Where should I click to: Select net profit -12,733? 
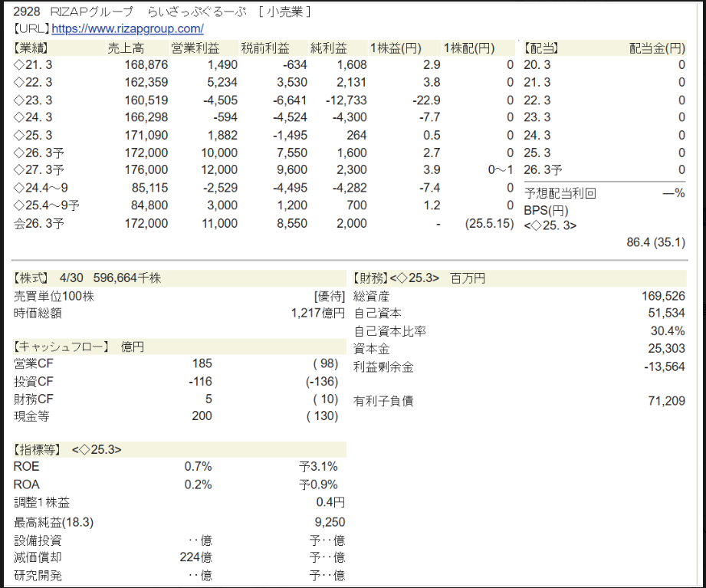(x=346, y=100)
